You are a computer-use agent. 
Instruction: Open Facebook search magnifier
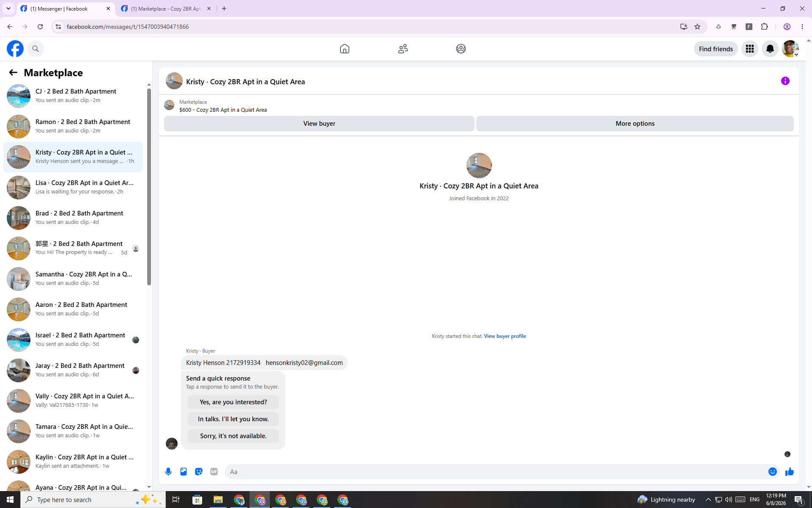pyautogui.click(x=36, y=49)
